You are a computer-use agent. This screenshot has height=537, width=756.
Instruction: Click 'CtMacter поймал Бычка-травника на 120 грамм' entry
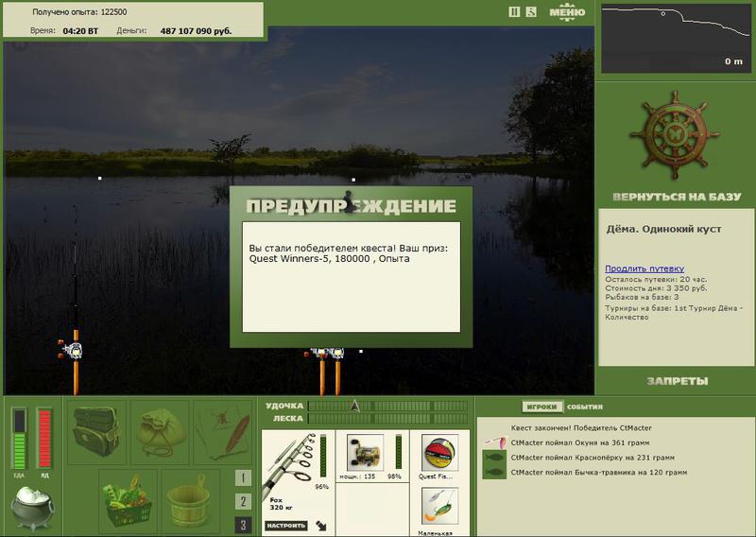point(599,473)
